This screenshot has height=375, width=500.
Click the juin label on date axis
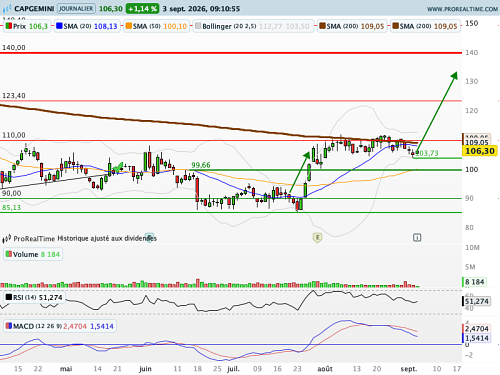coord(145,369)
